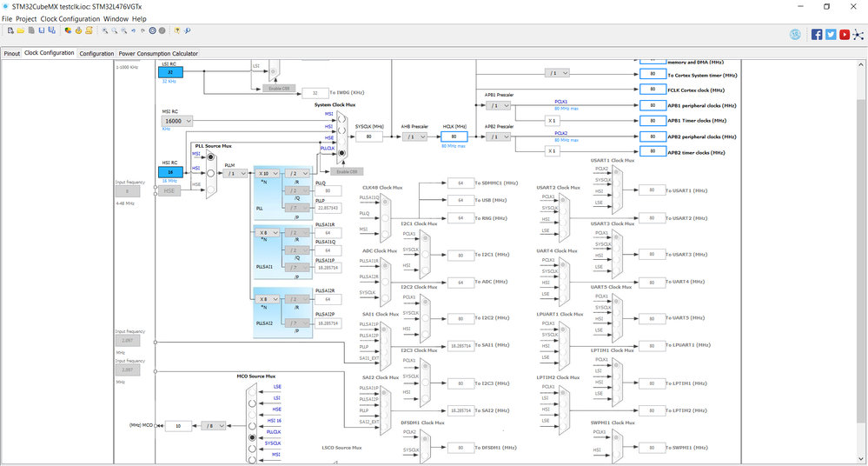Open the ST community star icon
Screen dimensions: 868x466
tap(858, 35)
